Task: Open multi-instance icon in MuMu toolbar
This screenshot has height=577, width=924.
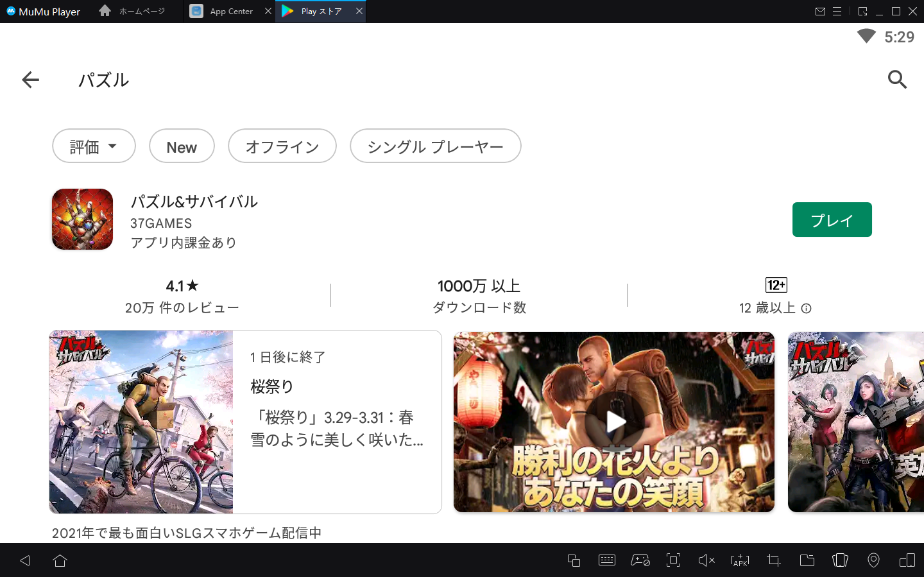Action: point(574,560)
